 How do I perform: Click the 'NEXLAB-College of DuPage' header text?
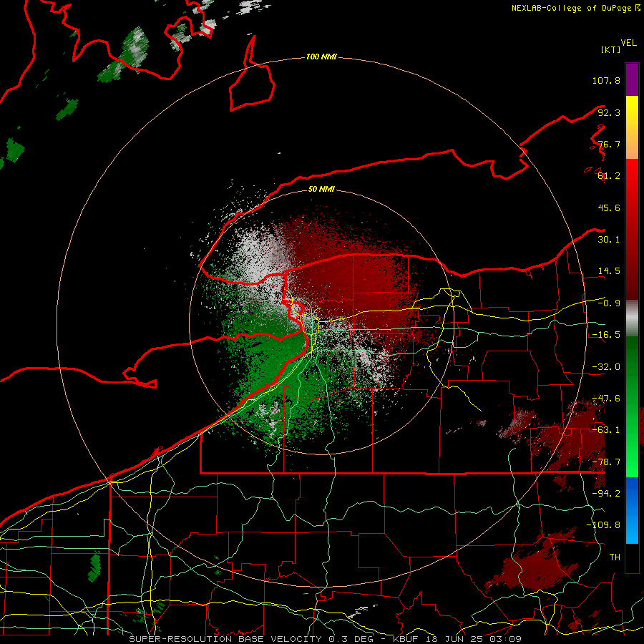(x=571, y=8)
